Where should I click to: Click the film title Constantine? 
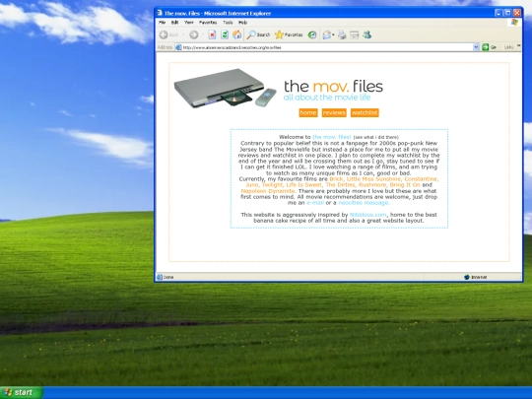tap(421, 178)
